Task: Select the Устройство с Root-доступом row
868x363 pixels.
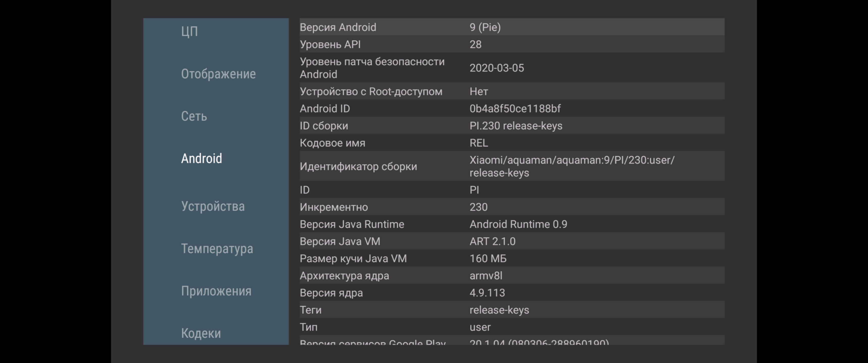Action: 511,91
